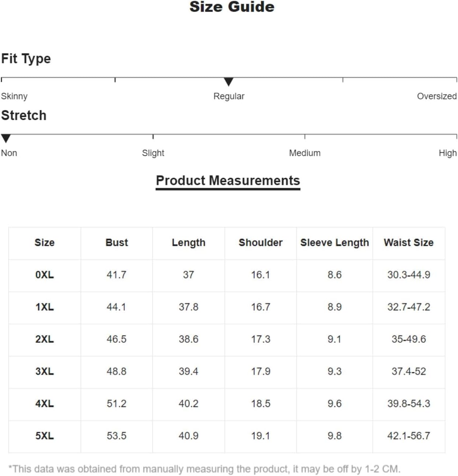The width and height of the screenshot is (458, 476).
Task: Click the Shoulder column header
Action: click(260, 242)
